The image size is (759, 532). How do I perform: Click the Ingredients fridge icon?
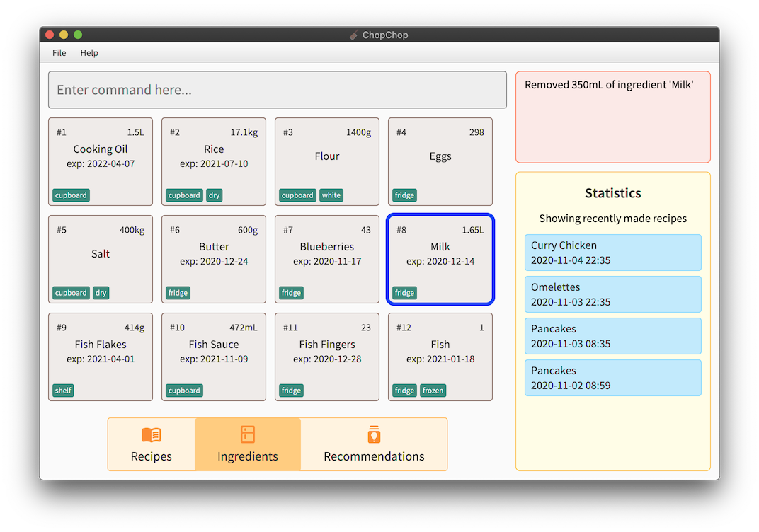[x=247, y=434]
